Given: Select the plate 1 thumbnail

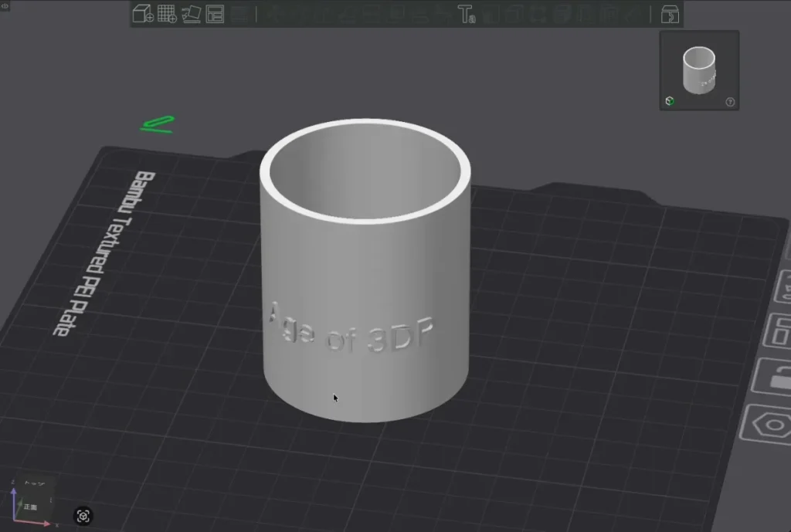Looking at the screenshot, I should [699, 70].
